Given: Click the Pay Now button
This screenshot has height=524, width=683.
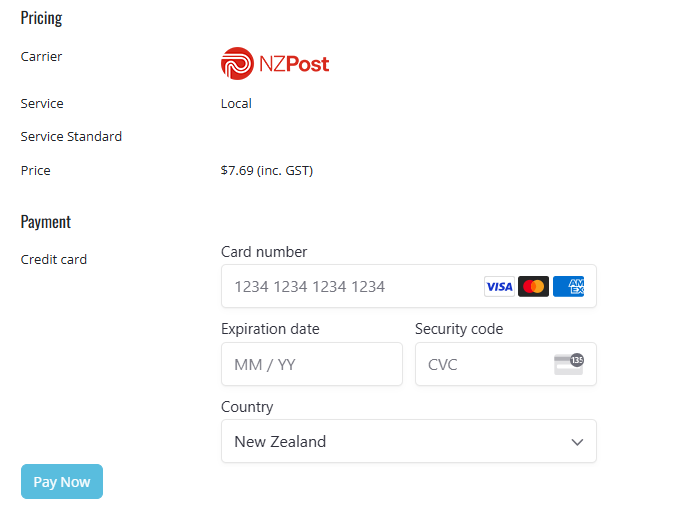Looking at the screenshot, I should click(x=62, y=481).
